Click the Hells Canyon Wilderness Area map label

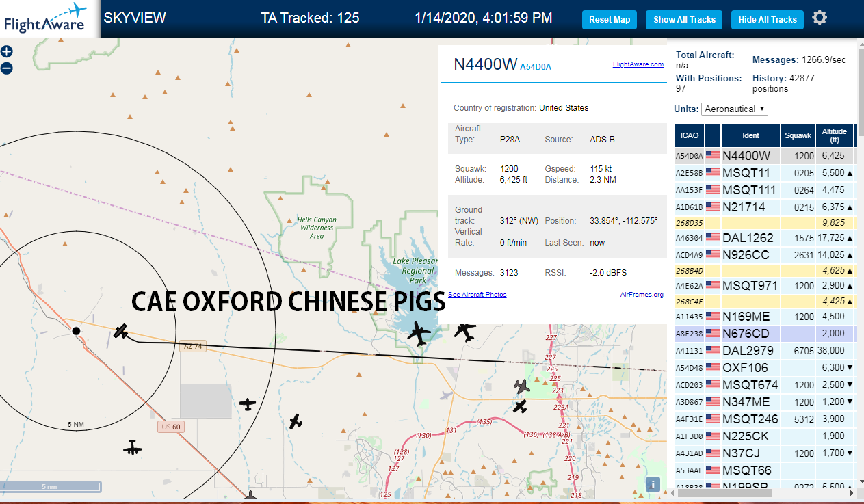[317, 228]
